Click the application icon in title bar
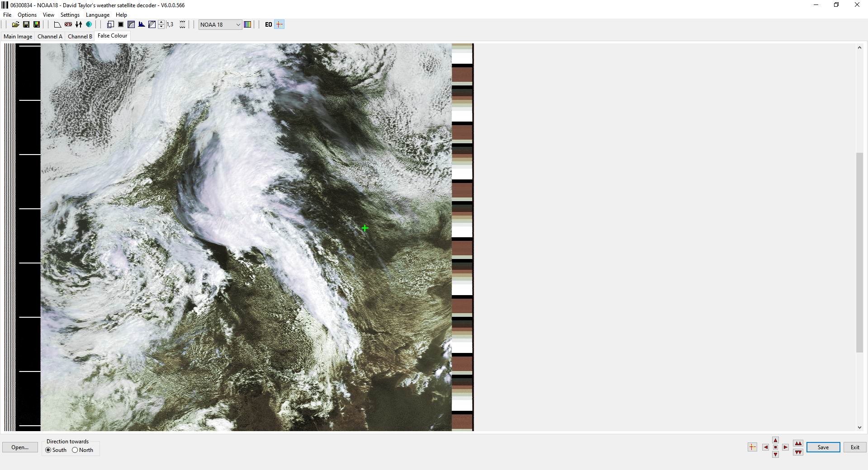The image size is (868, 470). click(5, 5)
